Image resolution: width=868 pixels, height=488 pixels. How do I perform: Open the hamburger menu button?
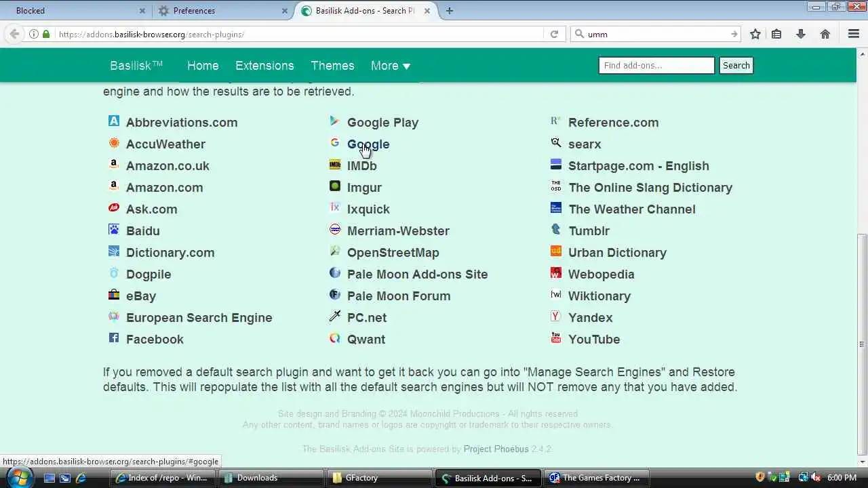point(854,34)
